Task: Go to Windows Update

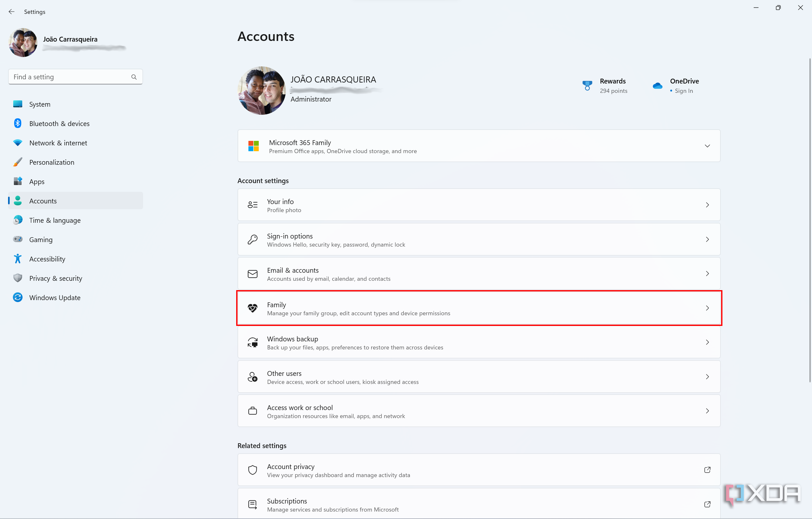Action: [75, 297]
